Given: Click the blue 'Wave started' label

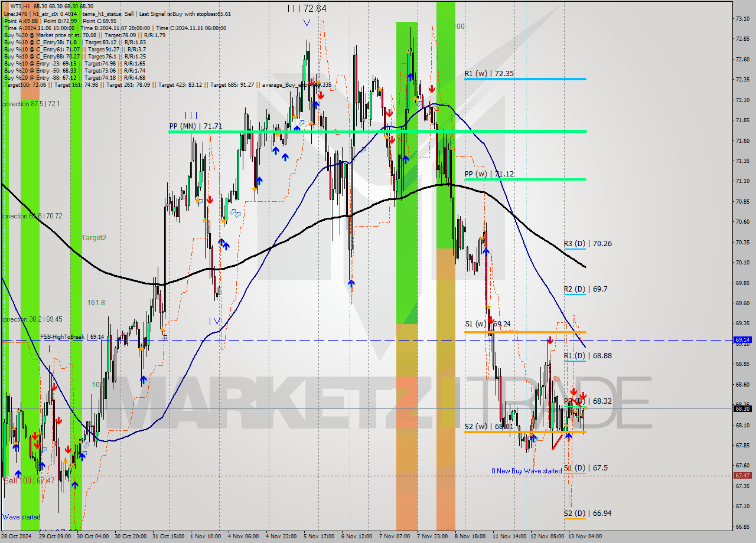Looking at the screenshot, I should pos(21,517).
